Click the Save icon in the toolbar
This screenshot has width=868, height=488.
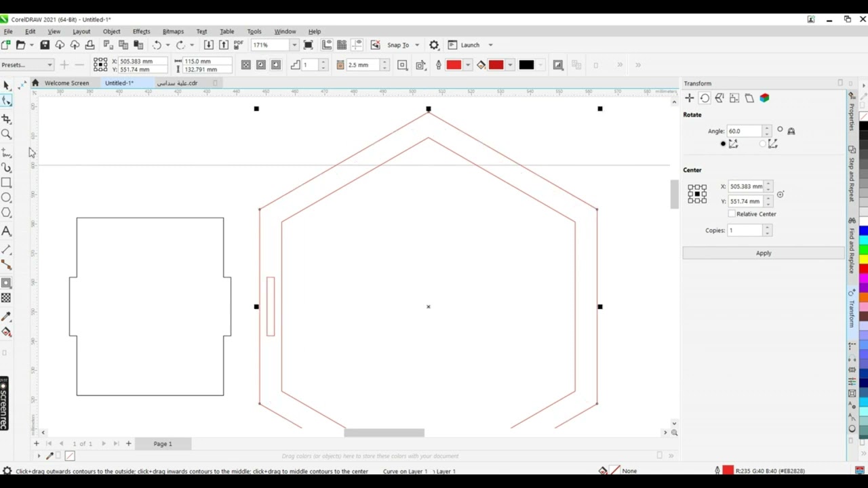(45, 45)
